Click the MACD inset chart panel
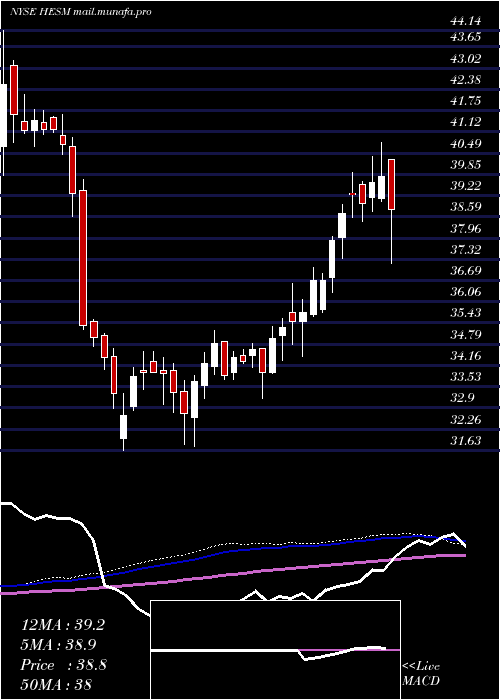Image resolution: width=500 pixels, height=700 pixels. coord(275,650)
